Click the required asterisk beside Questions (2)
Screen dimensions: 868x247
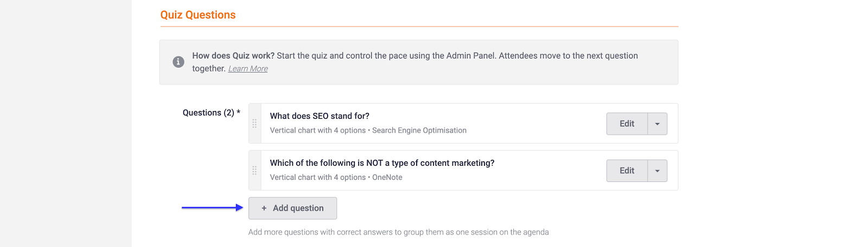(238, 112)
